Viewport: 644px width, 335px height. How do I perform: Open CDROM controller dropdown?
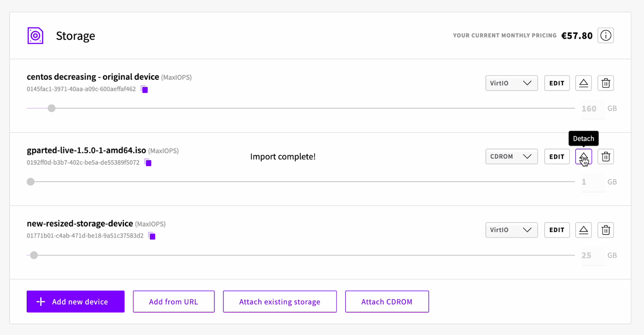pyautogui.click(x=512, y=156)
